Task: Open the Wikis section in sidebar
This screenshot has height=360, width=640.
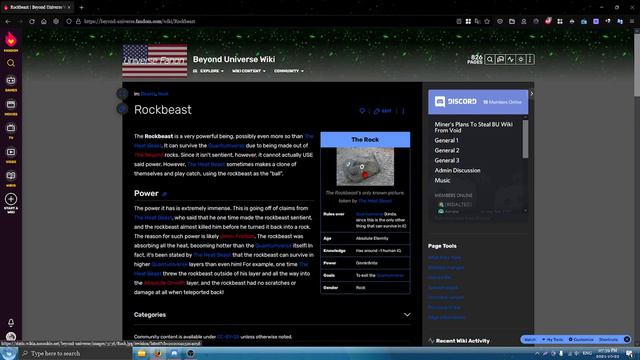Action: click(11, 178)
